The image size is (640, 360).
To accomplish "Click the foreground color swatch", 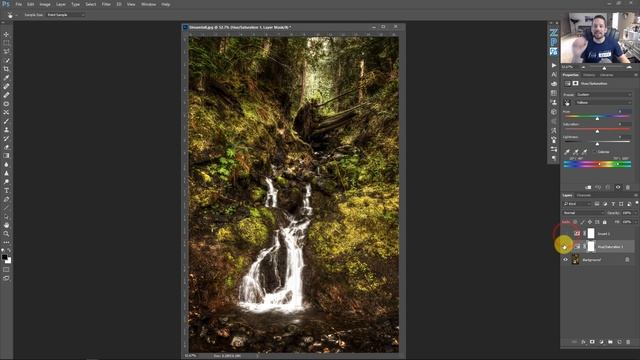I will click(4, 257).
